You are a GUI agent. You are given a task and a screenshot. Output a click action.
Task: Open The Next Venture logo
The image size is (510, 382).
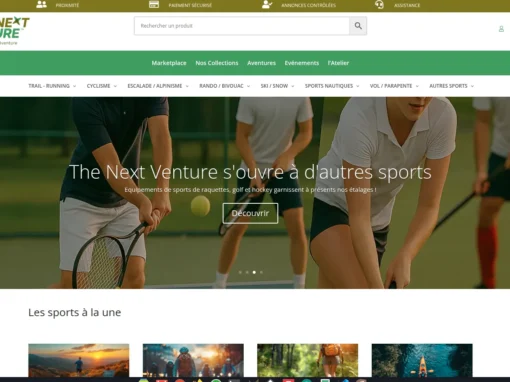tap(14, 31)
